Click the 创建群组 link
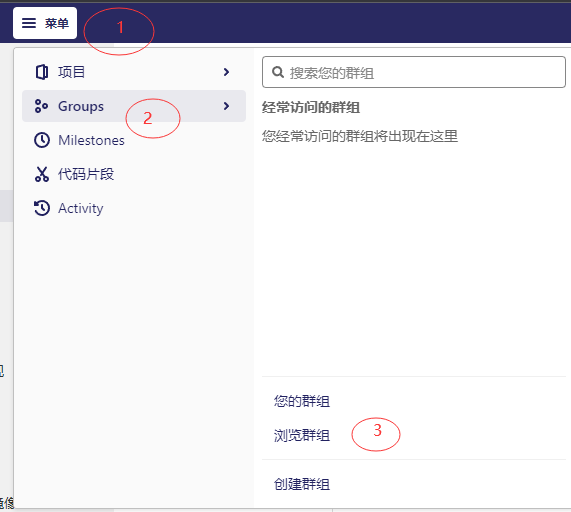The image size is (571, 512). (x=302, y=484)
